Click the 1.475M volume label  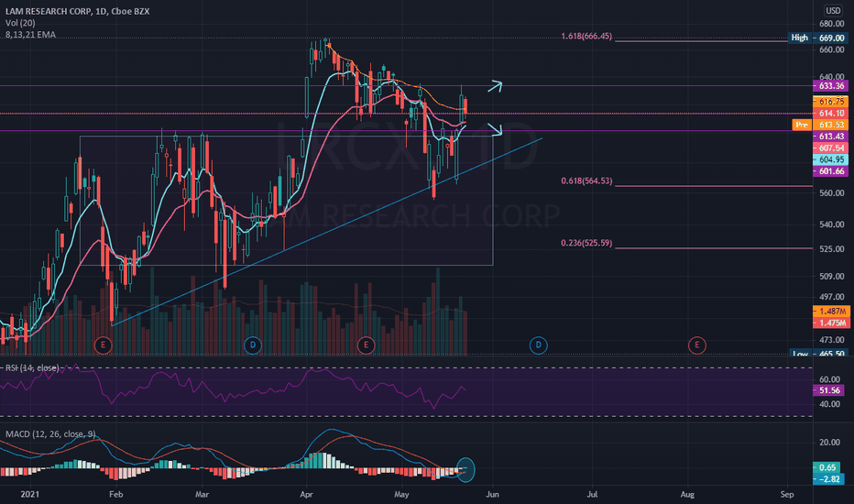(832, 323)
